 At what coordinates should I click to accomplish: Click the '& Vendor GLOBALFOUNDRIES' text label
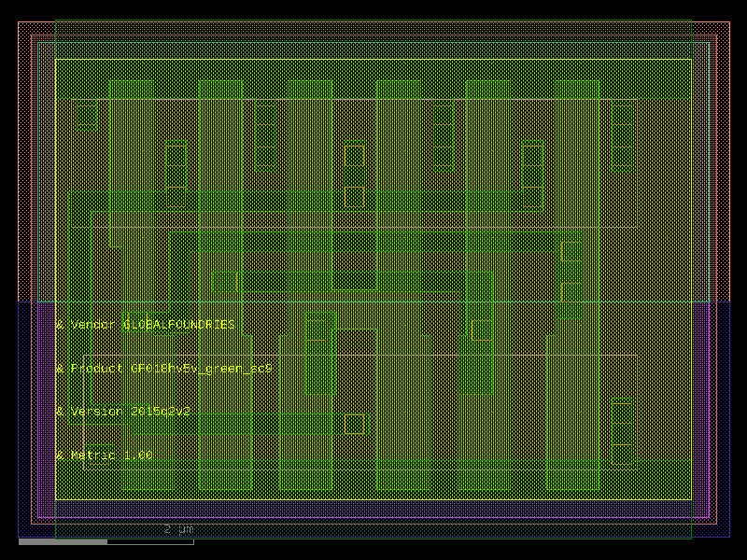pyautogui.click(x=146, y=325)
